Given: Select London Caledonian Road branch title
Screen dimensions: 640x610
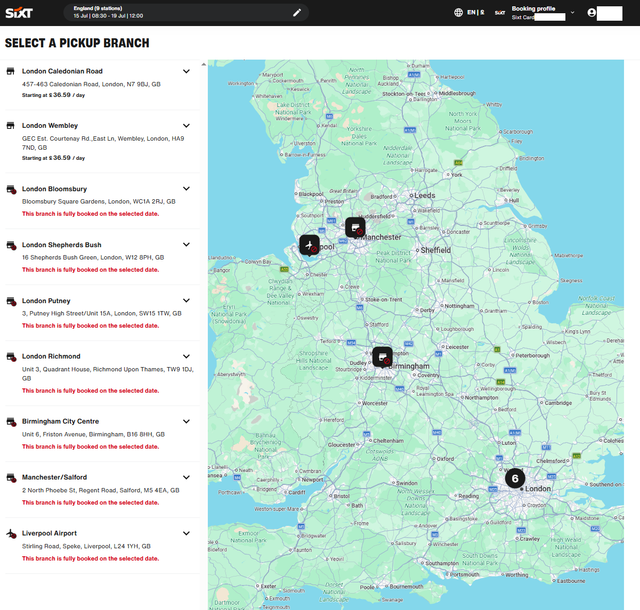Looking at the screenshot, I should coord(62,71).
